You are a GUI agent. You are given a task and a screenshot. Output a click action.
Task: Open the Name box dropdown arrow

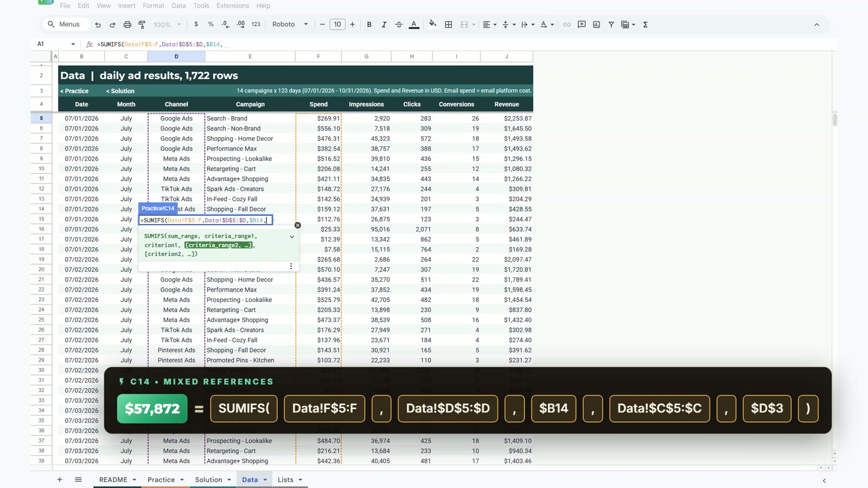tap(73, 44)
